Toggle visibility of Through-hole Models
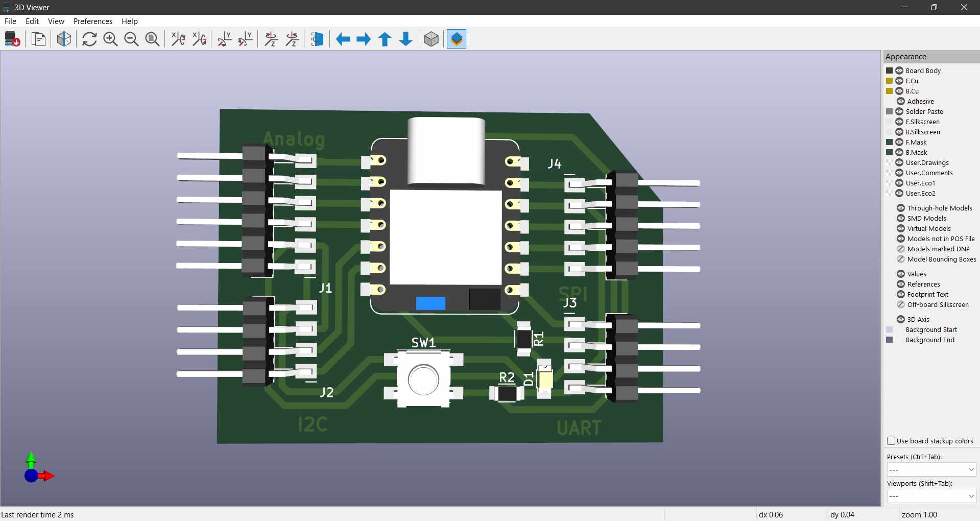 click(900, 208)
